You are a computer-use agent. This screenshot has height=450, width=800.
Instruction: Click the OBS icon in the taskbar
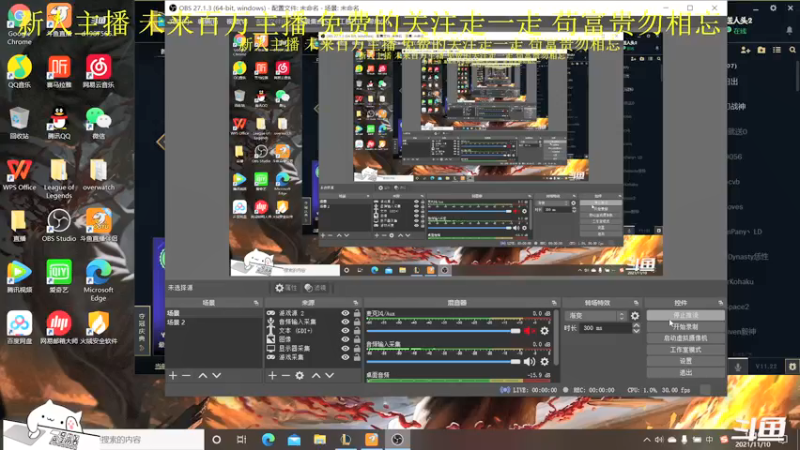point(397,439)
